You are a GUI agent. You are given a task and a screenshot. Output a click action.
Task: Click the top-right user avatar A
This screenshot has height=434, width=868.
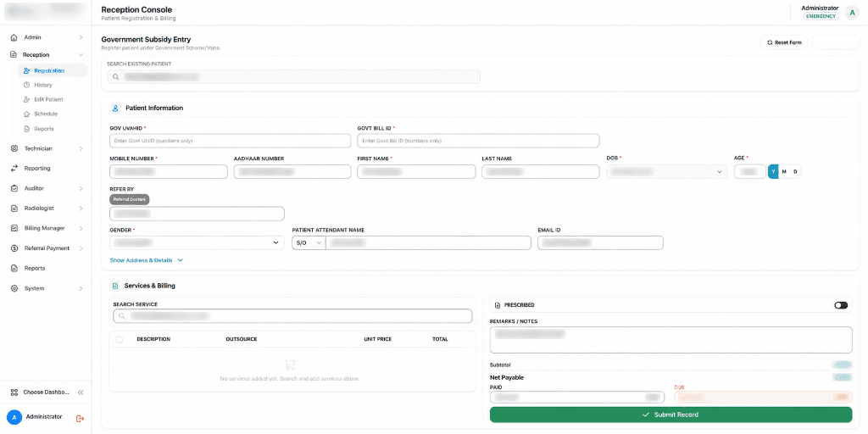coord(852,13)
